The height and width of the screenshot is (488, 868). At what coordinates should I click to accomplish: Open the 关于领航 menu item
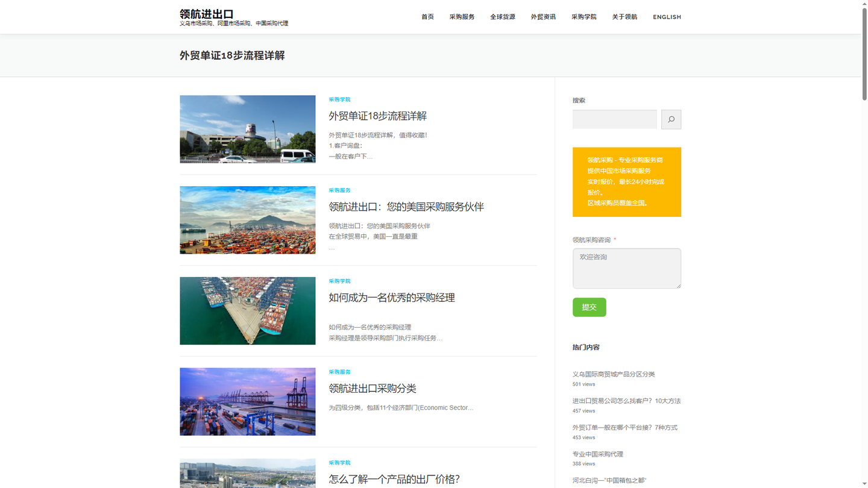coord(624,17)
